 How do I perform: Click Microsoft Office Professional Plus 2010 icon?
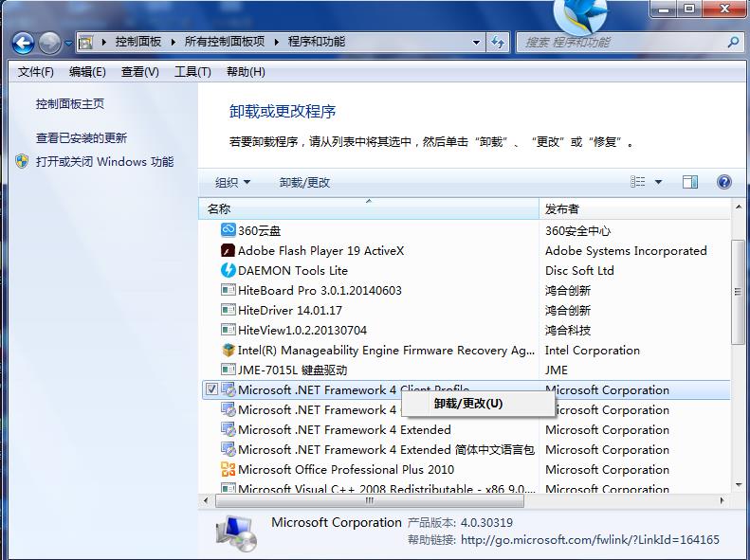tap(229, 469)
